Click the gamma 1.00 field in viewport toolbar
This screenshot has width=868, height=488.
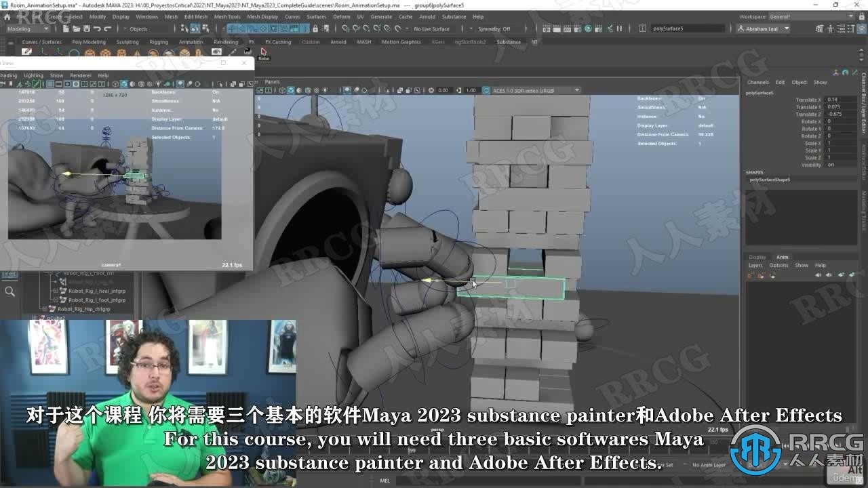[471, 90]
